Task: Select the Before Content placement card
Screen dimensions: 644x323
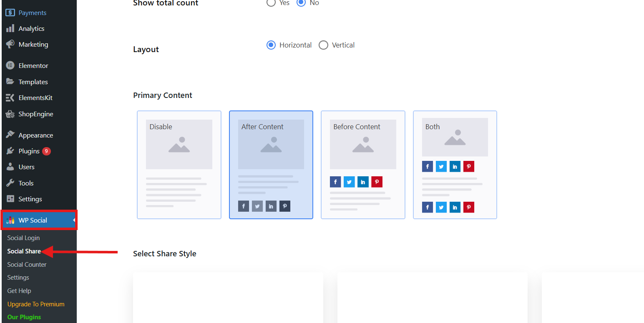Action: (x=363, y=165)
